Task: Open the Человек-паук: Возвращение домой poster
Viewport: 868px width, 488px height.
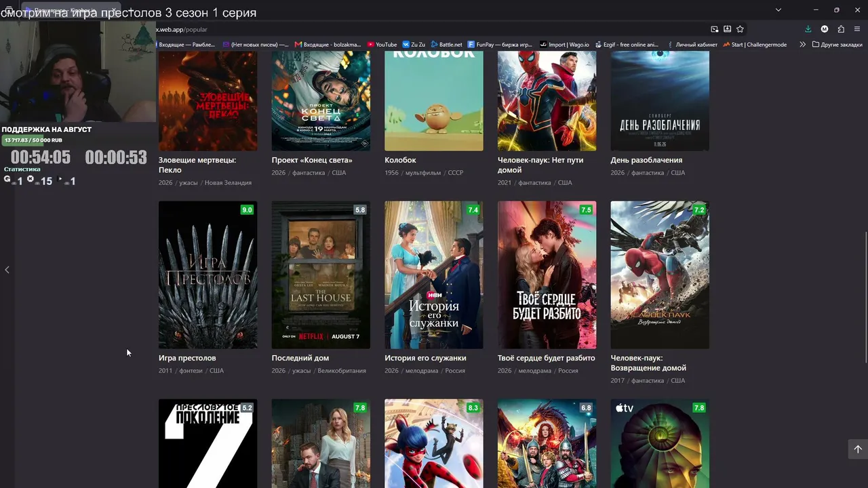Action: point(660,274)
